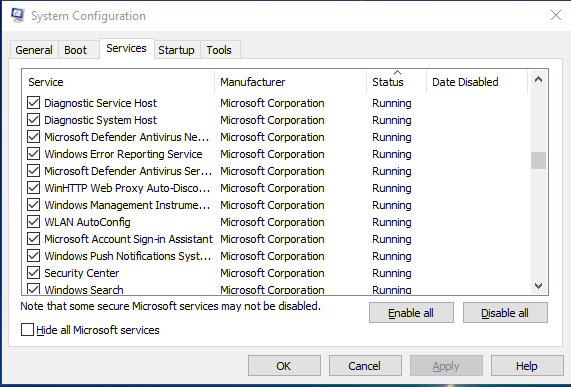Open the General tab
This screenshot has height=387, width=571.
point(34,50)
